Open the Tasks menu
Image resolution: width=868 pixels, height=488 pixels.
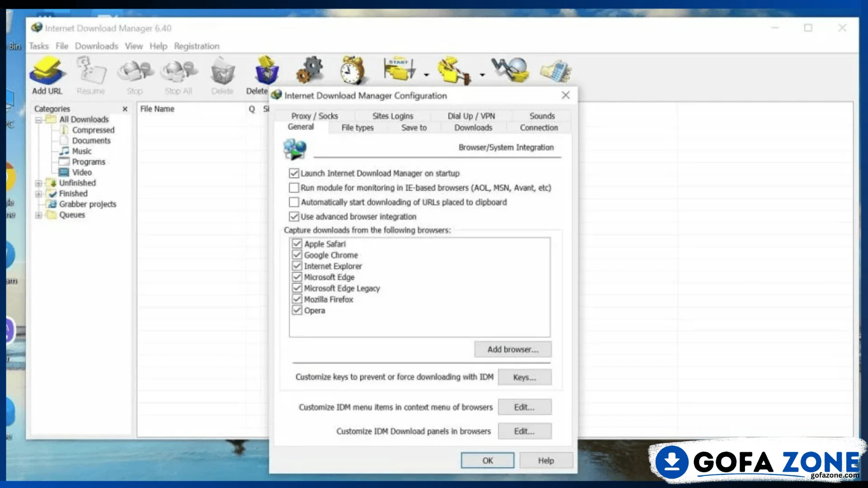(x=39, y=46)
